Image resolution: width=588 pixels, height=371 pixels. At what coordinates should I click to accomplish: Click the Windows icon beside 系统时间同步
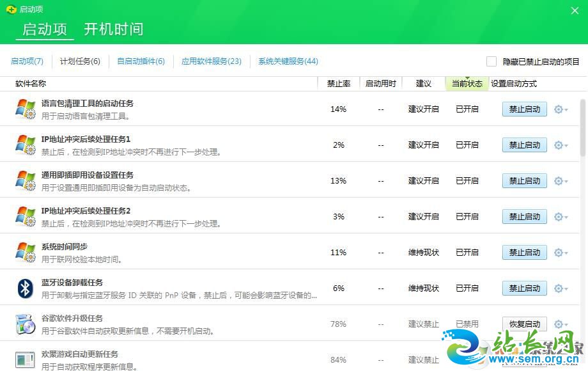coord(26,253)
